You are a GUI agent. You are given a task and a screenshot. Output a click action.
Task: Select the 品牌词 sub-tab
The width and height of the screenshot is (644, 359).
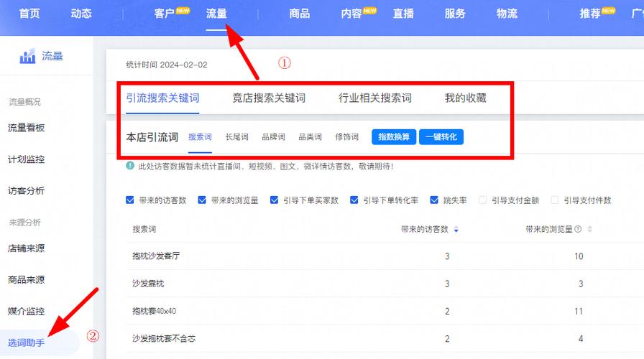click(x=274, y=137)
